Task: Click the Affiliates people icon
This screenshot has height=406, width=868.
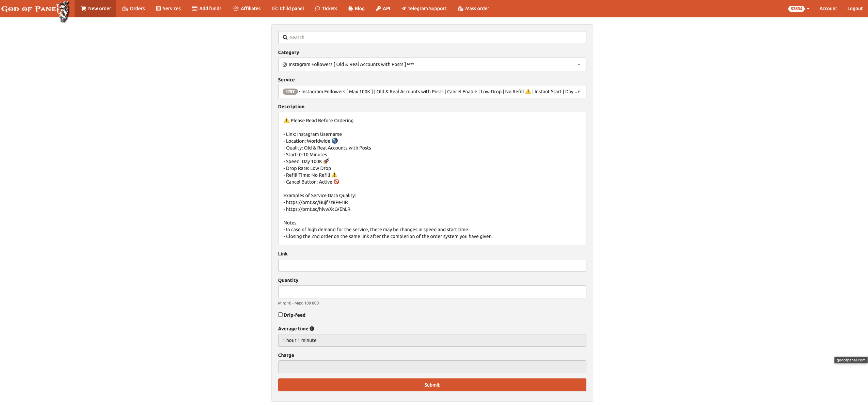Action: [x=236, y=9]
